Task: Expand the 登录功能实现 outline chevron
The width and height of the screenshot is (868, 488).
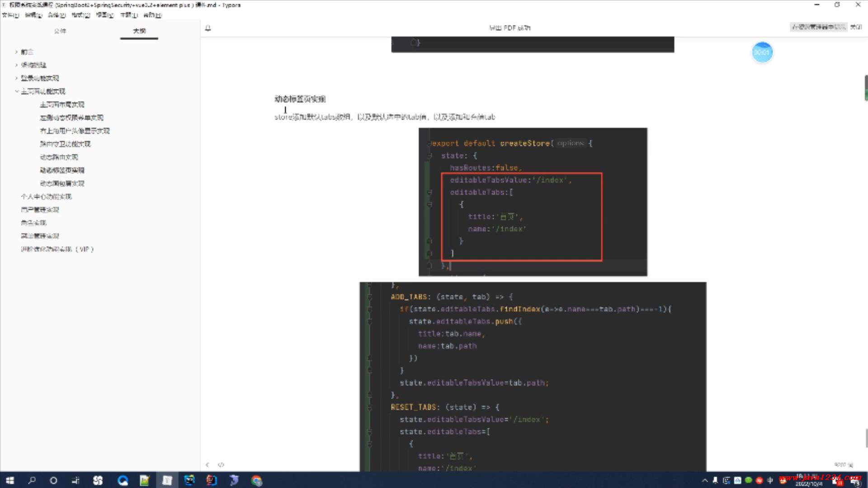Action: coord(16,78)
